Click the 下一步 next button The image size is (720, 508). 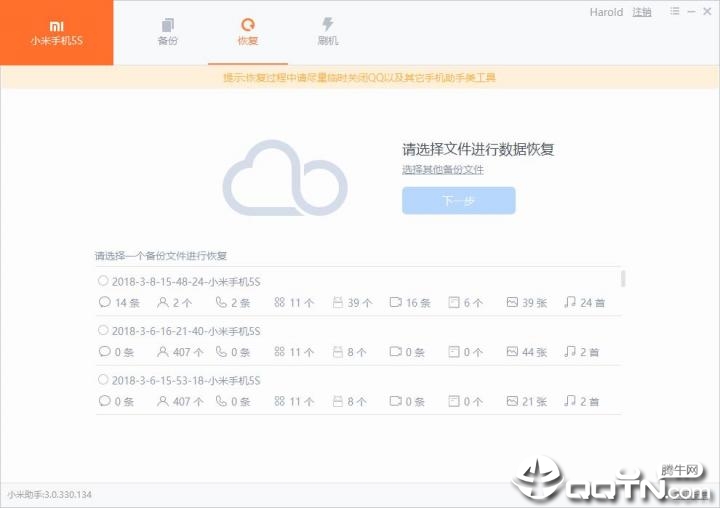click(x=459, y=200)
